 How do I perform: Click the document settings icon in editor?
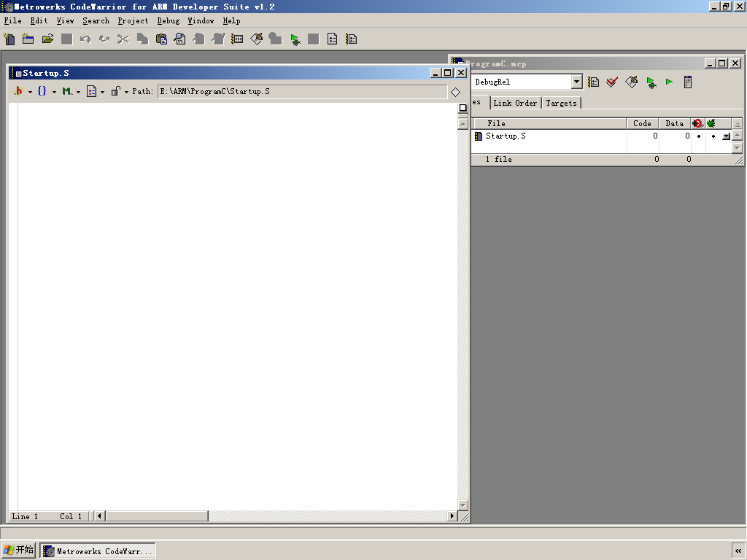pos(92,91)
